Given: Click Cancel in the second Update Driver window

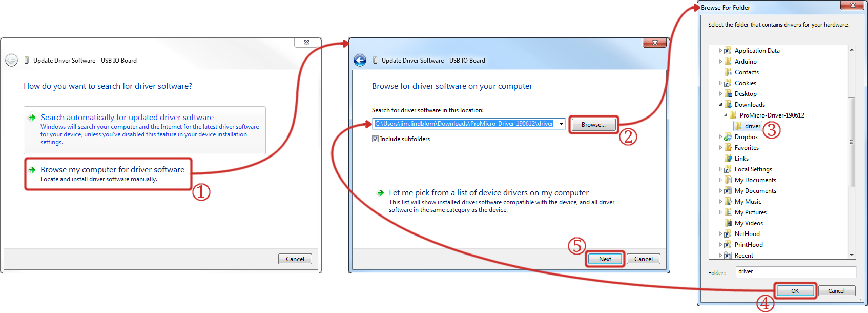Looking at the screenshot, I should tap(644, 259).
